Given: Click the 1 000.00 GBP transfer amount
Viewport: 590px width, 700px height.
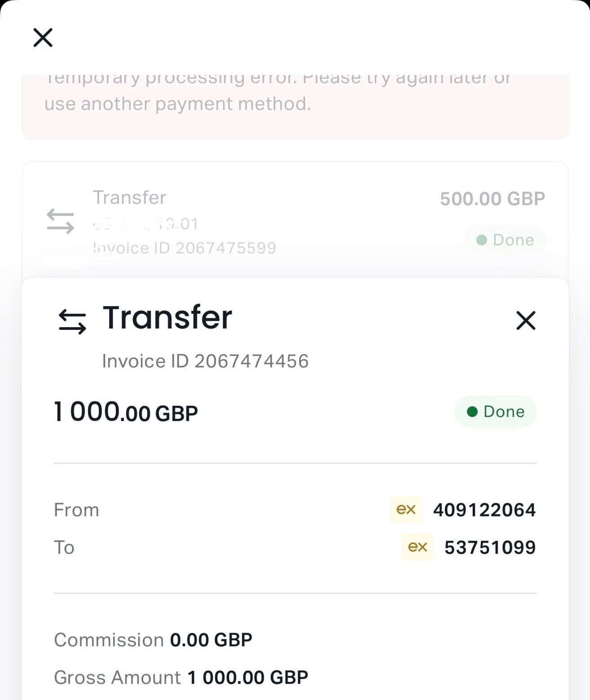Looking at the screenshot, I should coord(126,412).
